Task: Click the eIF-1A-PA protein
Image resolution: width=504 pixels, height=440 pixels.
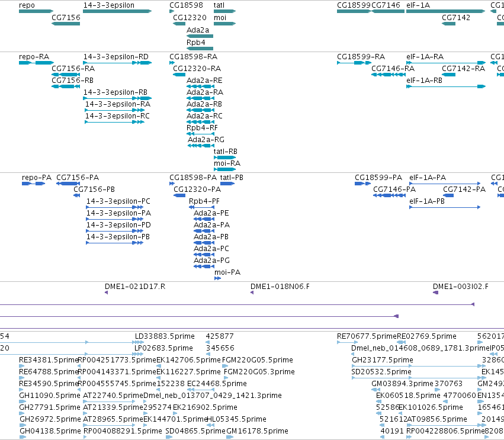Action: (445, 184)
